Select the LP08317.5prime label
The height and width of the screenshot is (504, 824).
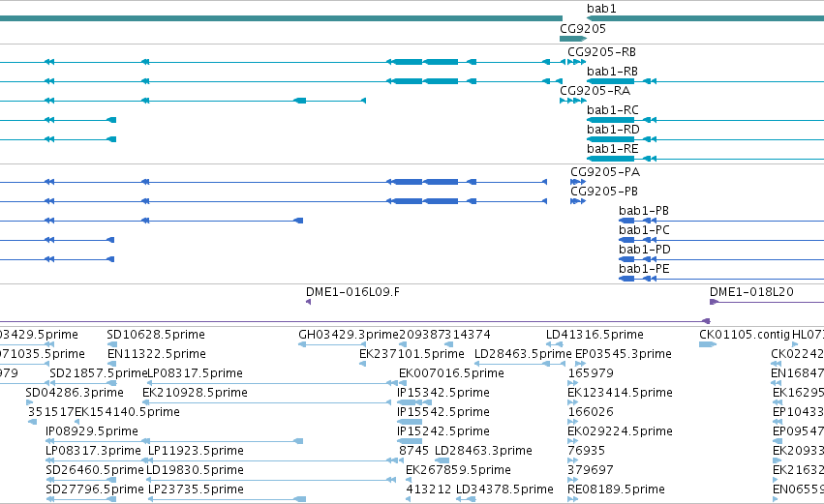[195, 373]
